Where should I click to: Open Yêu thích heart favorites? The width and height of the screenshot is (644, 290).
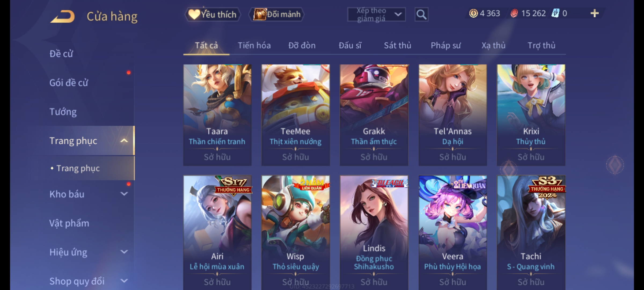213,15
